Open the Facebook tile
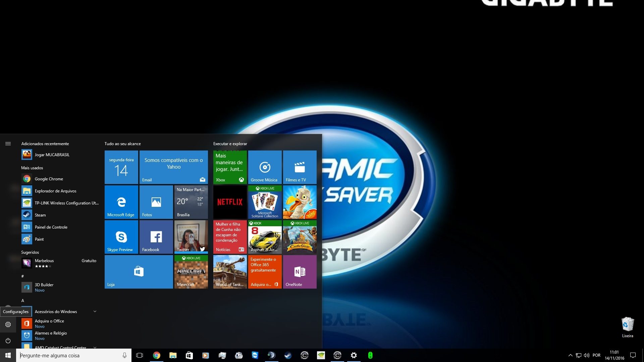The height and width of the screenshot is (362, 644). pyautogui.click(x=156, y=237)
